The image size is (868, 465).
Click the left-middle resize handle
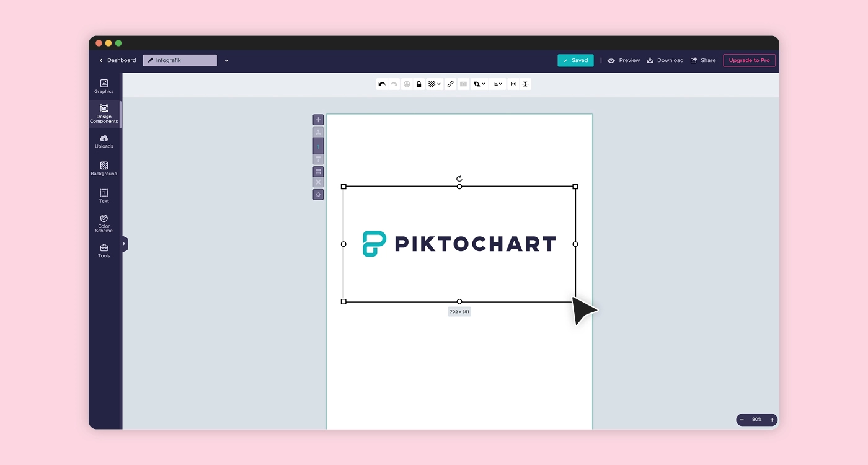pos(343,244)
